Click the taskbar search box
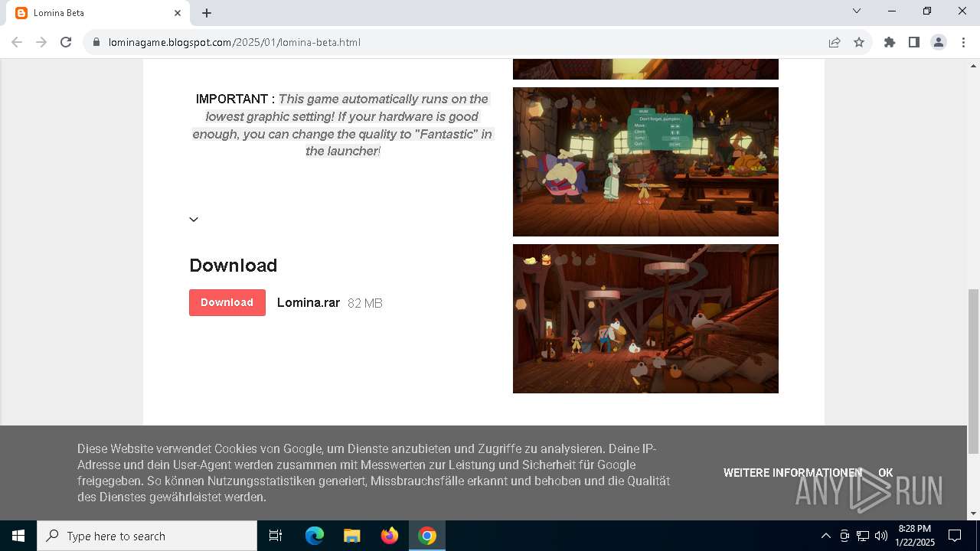Viewport: 980px width, 551px height. [x=147, y=536]
